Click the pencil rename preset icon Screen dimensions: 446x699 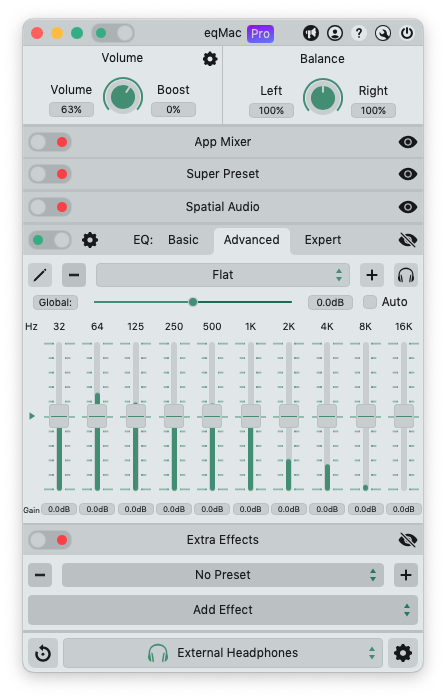point(40,275)
